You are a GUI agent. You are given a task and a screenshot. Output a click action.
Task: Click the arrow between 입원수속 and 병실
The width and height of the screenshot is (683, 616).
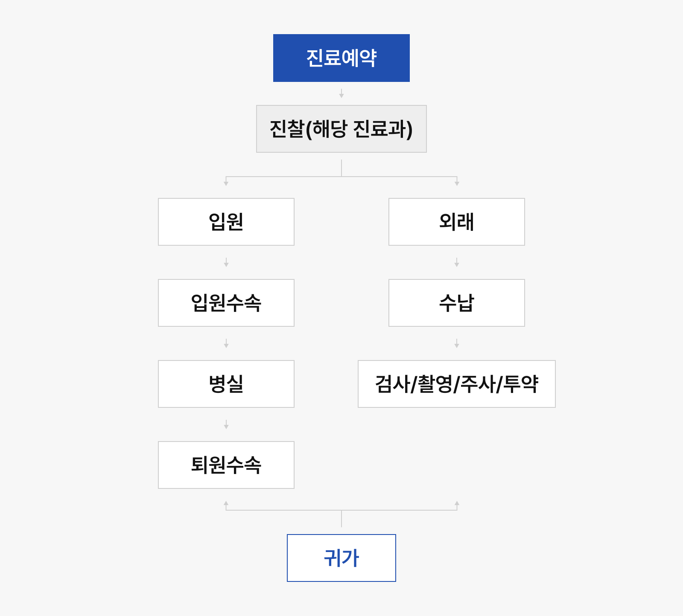point(226,343)
